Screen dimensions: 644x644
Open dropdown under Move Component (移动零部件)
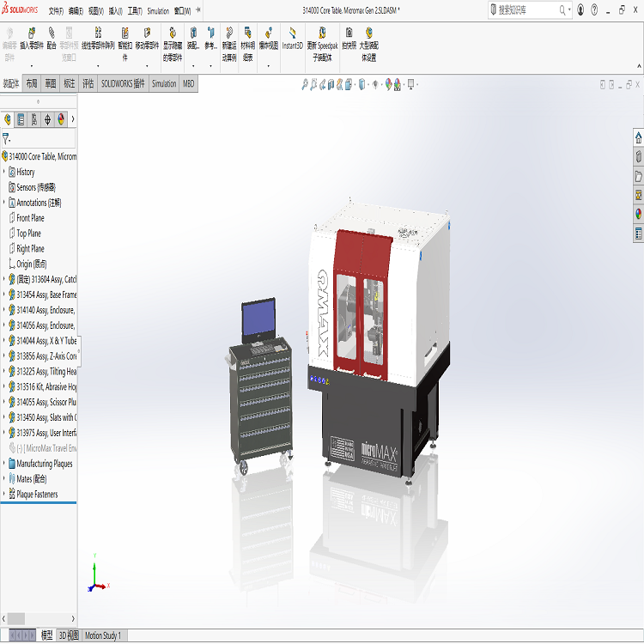(147, 66)
